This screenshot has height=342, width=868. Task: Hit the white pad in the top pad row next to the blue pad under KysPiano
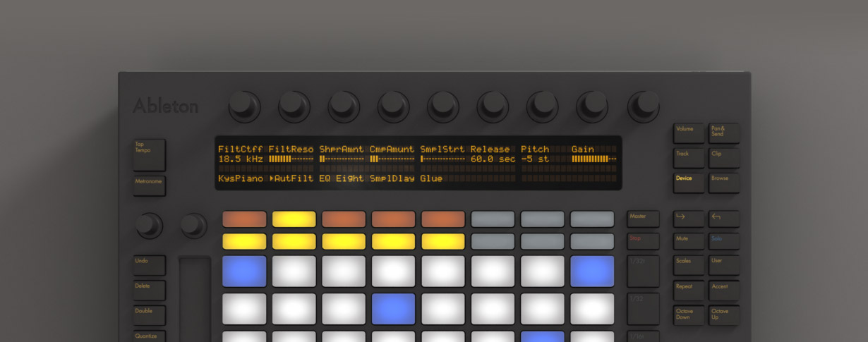point(294,271)
